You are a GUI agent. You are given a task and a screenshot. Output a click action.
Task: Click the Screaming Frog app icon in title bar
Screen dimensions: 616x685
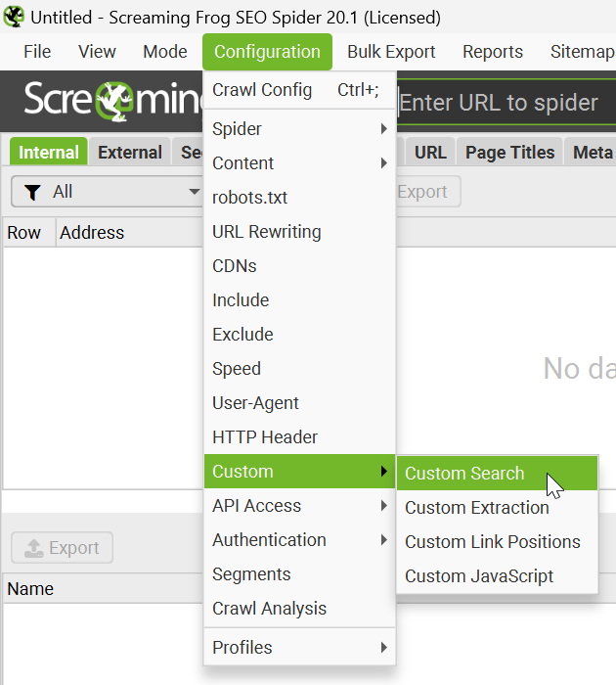click(14, 17)
